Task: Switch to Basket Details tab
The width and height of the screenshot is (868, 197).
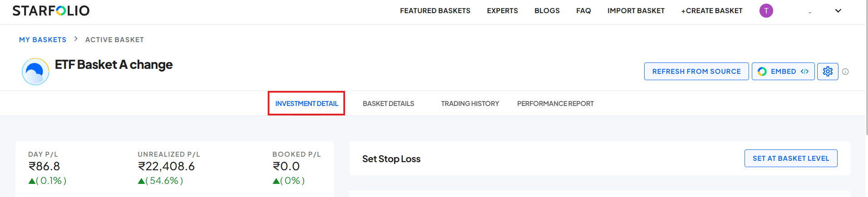Action: pos(388,104)
